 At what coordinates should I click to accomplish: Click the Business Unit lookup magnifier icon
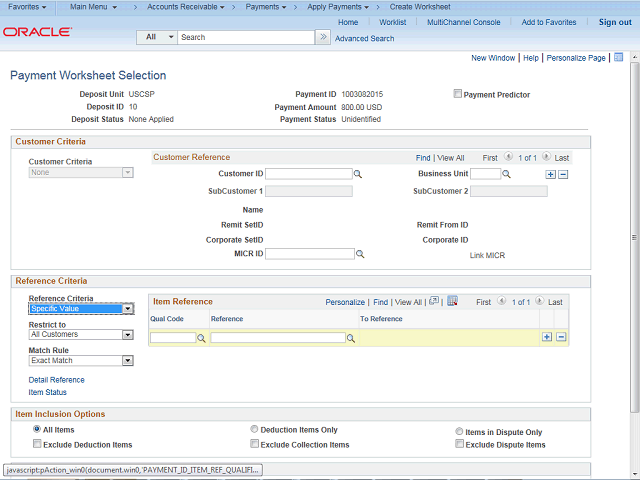(x=506, y=174)
